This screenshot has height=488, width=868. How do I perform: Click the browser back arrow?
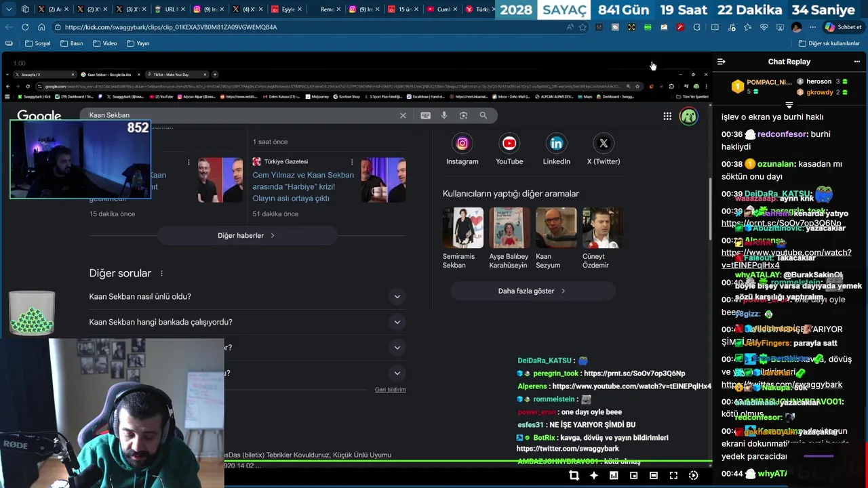point(8,27)
